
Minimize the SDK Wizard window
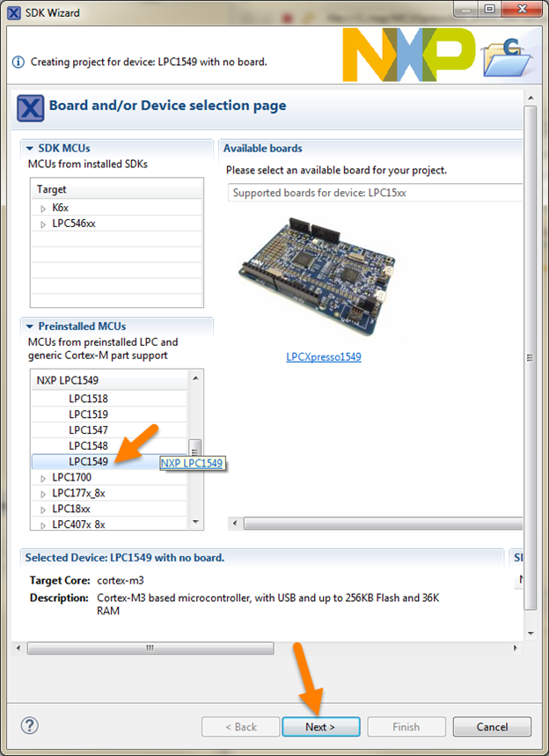point(466,9)
